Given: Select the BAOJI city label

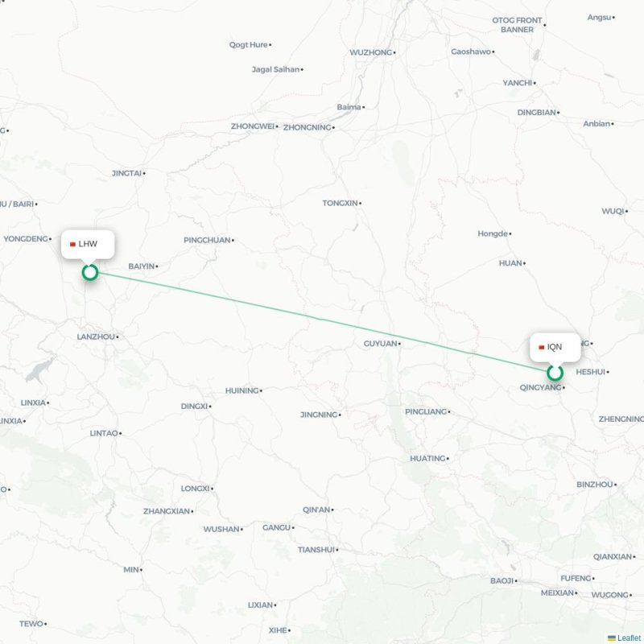Looking at the screenshot, I should 502,580.
